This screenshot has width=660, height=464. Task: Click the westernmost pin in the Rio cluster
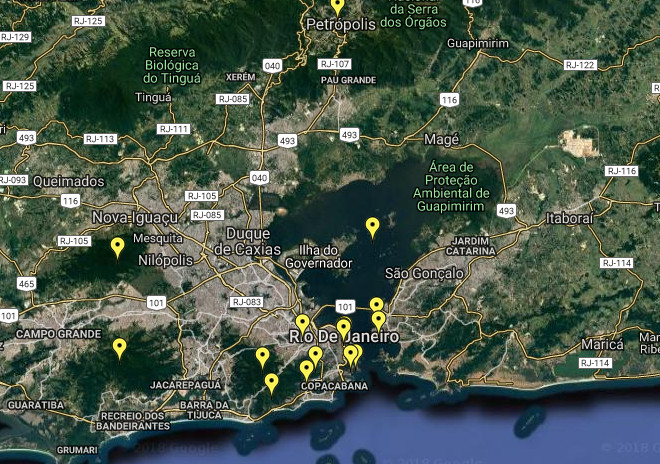coord(263,356)
